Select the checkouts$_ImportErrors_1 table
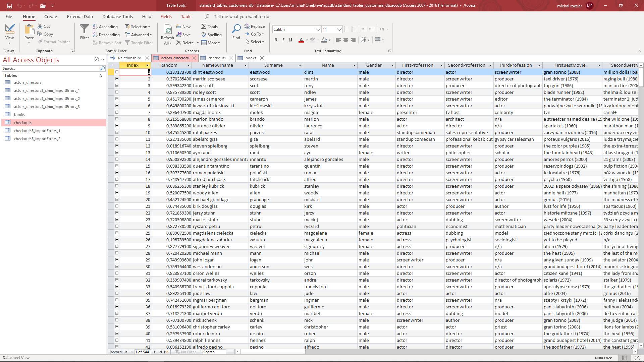This screenshot has width=644, height=362. click(37, 131)
